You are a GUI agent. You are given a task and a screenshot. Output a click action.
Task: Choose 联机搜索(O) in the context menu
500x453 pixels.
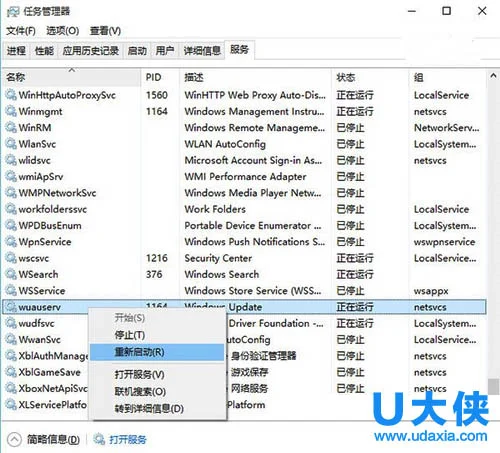point(157,391)
